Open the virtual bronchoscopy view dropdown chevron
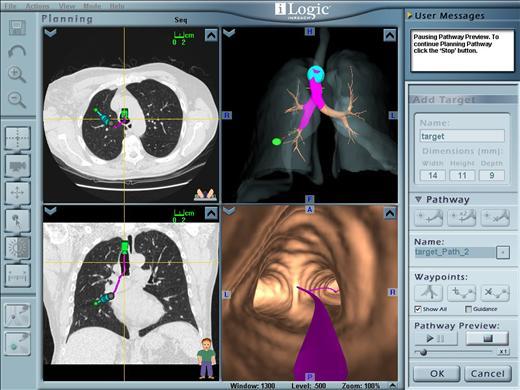Screen dimensions: 520x390 [x=229, y=211]
